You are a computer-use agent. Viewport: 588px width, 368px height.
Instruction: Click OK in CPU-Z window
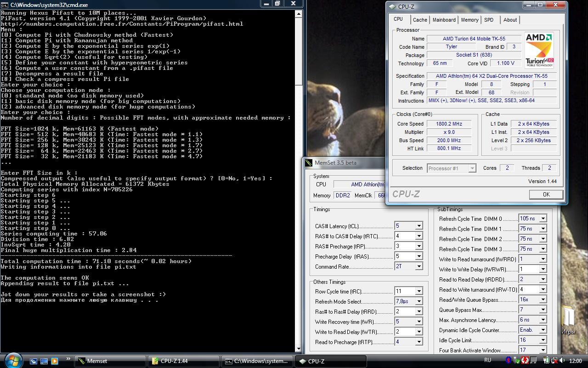pos(546,195)
